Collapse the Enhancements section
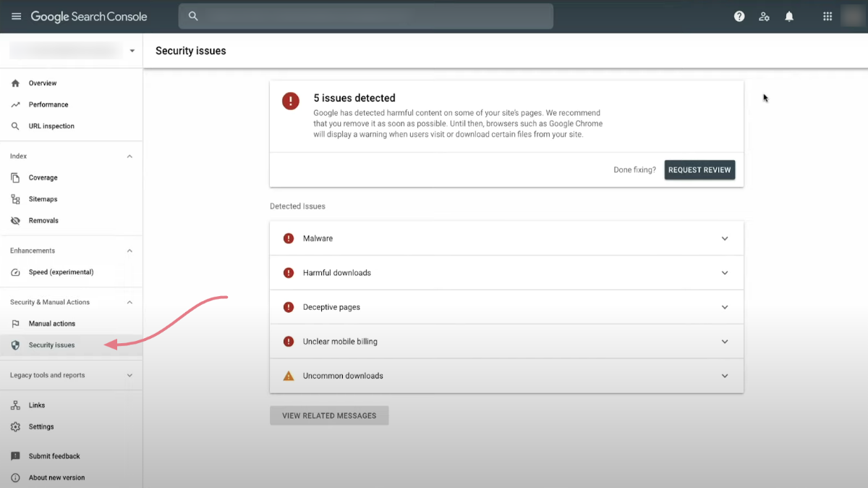 [x=130, y=251]
